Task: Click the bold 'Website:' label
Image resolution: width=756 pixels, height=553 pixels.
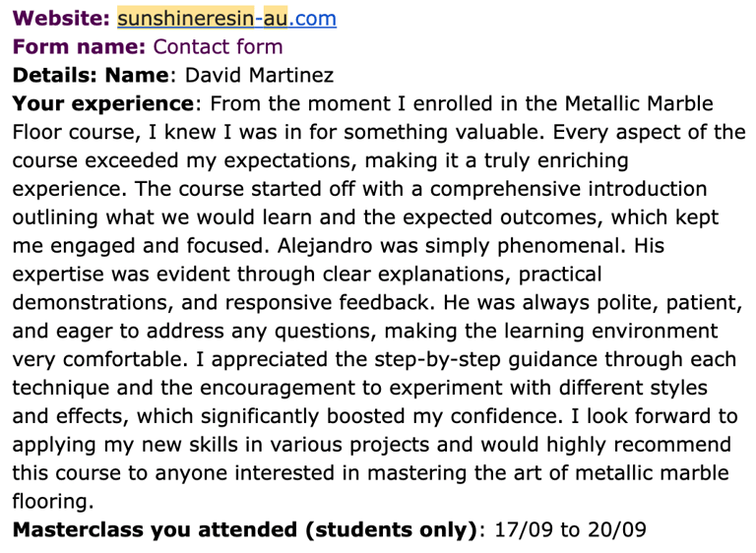Action: pos(61,19)
